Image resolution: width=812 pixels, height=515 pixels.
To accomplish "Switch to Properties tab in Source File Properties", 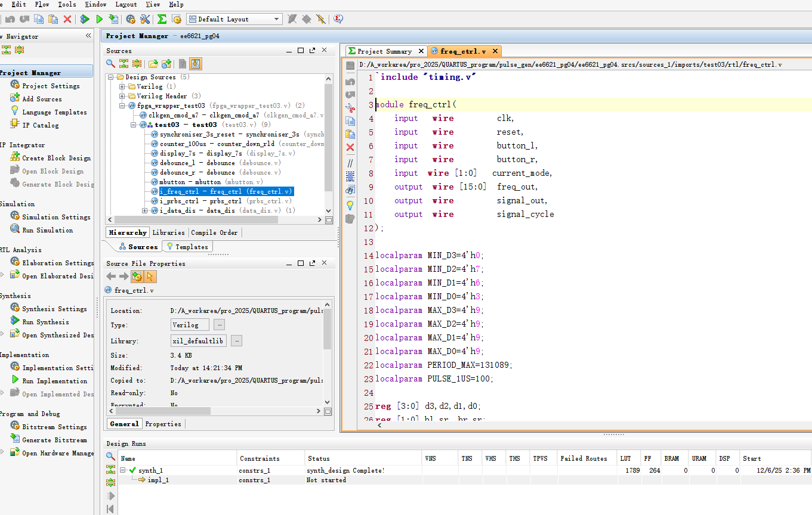I will [163, 424].
